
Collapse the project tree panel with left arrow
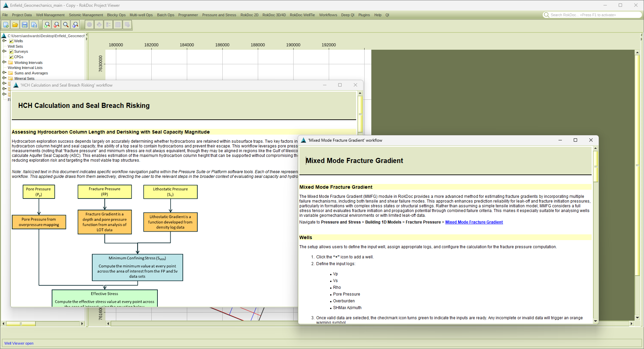pos(87,34)
